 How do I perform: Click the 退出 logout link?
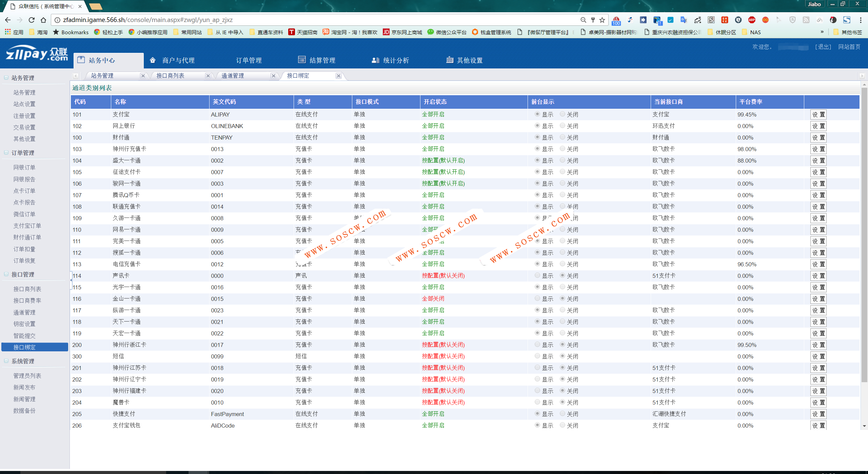click(x=823, y=47)
